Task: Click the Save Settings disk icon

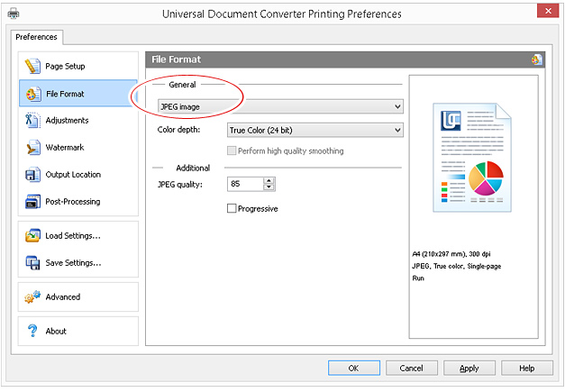Action: click(32, 262)
